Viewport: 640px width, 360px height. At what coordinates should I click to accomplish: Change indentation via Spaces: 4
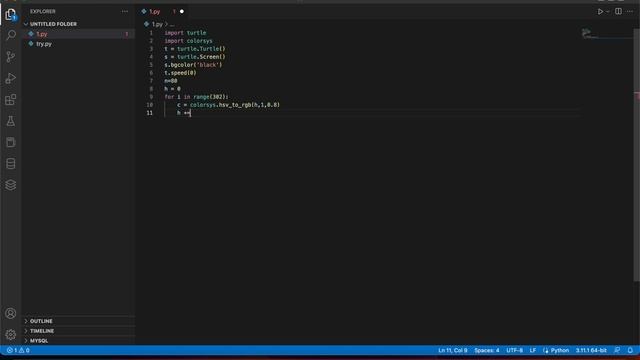(x=487, y=350)
